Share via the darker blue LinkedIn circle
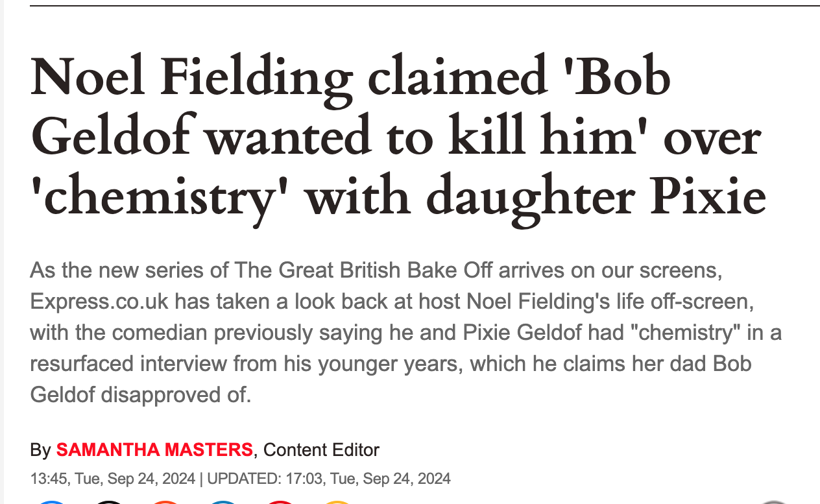Screen dimensions: 820x504 [224, 502]
